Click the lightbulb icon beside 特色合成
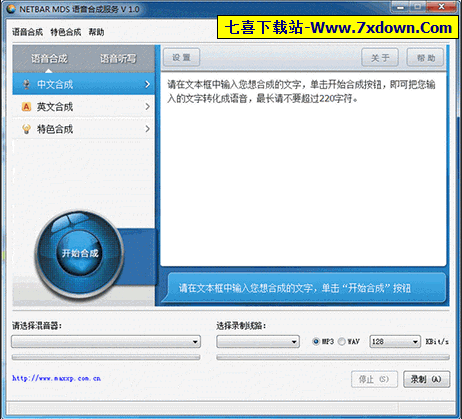Screen dimensions: 462x419 (x=26, y=129)
